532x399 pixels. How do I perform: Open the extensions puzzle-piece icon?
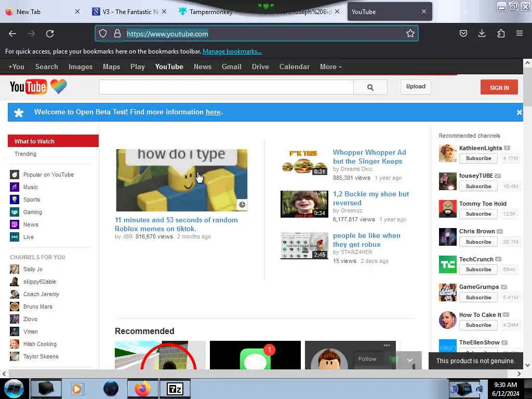501,33
